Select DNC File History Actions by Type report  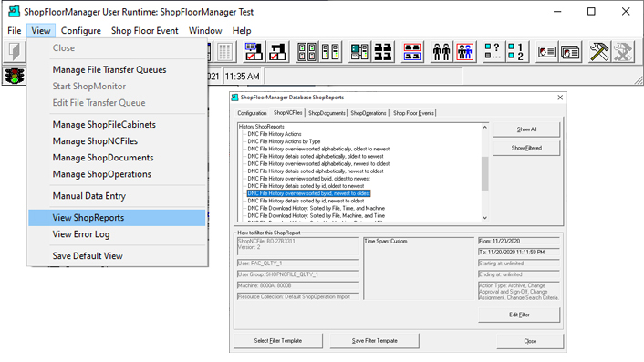point(284,141)
